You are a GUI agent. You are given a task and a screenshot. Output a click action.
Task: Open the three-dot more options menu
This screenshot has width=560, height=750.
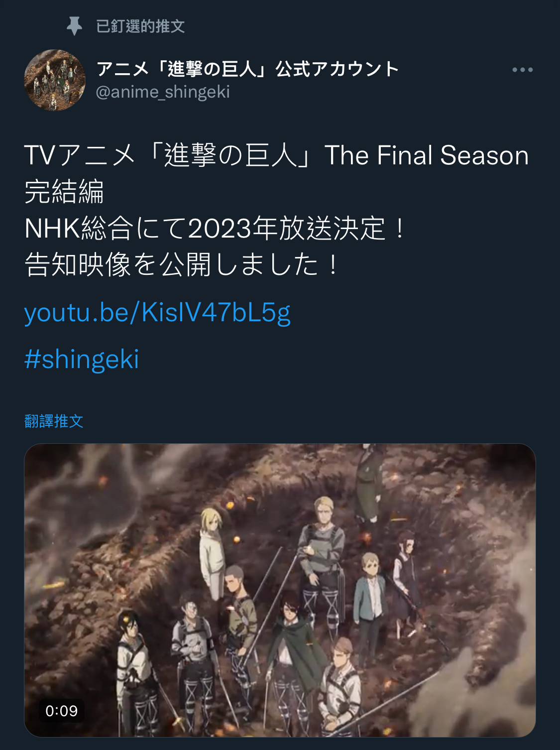[522, 70]
